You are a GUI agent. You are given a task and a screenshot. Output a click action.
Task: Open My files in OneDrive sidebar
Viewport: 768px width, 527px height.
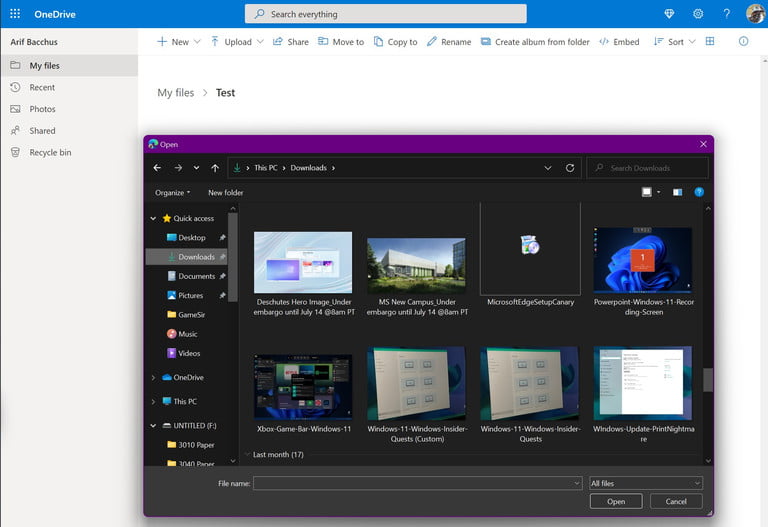(69, 66)
